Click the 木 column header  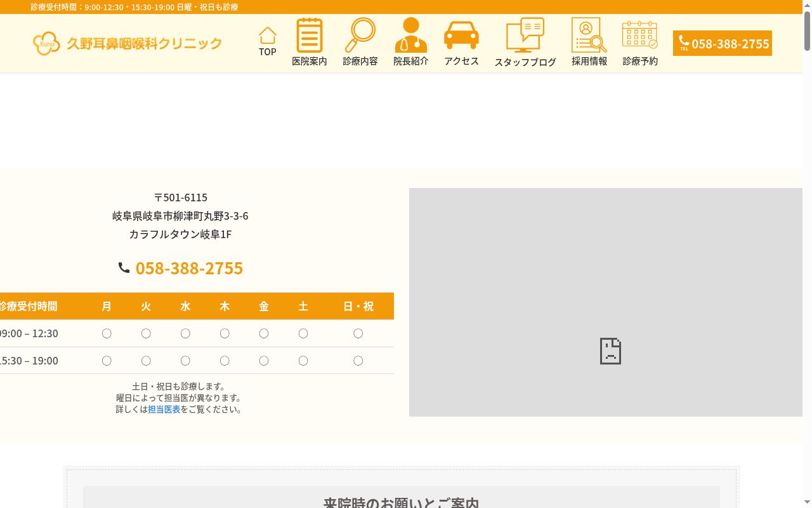click(225, 306)
